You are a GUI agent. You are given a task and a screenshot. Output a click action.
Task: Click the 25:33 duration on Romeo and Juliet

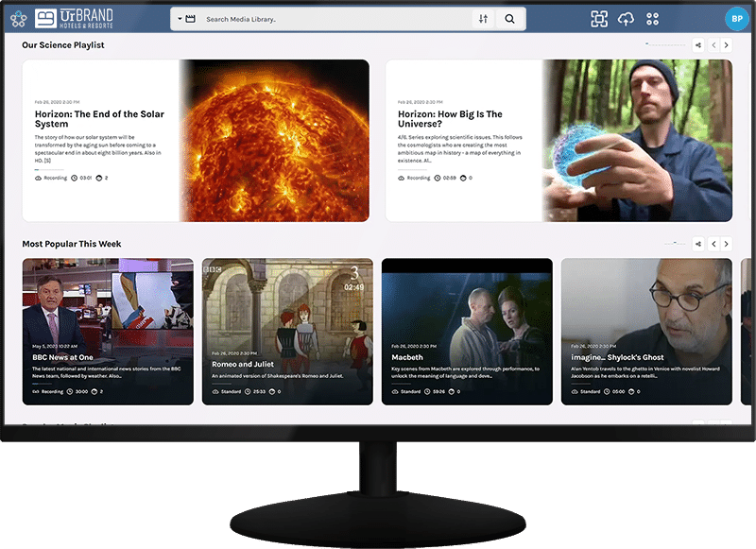255,391
